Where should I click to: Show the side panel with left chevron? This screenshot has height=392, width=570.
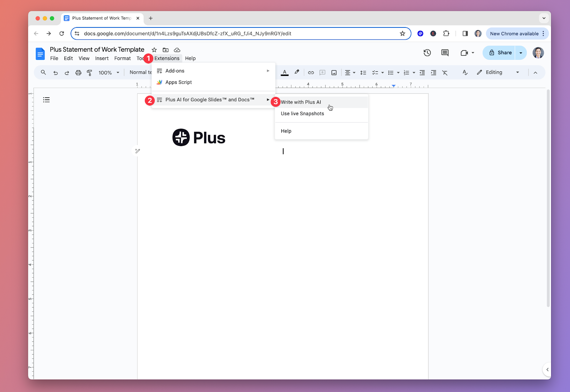[547, 370]
